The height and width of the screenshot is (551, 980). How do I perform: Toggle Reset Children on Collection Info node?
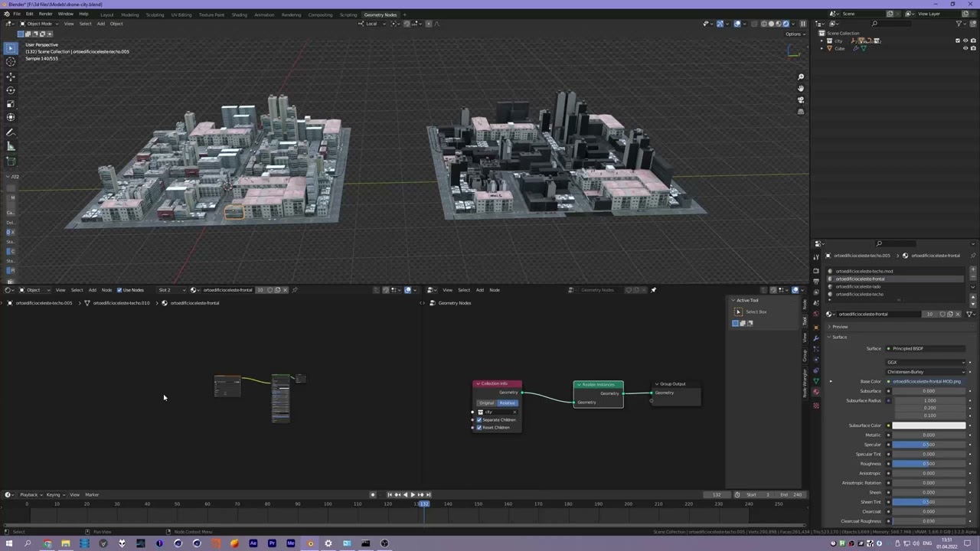tap(479, 427)
